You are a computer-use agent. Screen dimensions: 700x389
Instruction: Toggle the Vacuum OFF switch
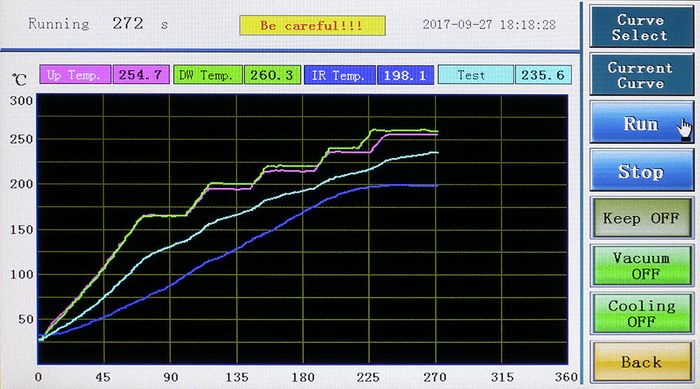[642, 266]
